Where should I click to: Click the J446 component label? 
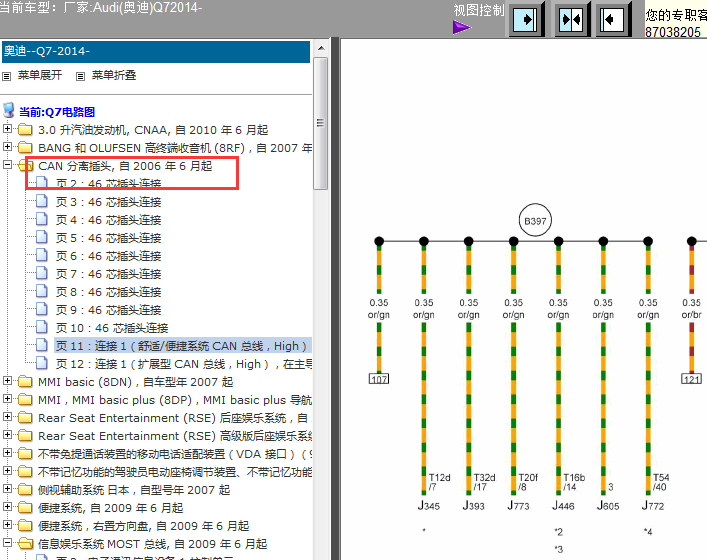pyautogui.click(x=563, y=505)
